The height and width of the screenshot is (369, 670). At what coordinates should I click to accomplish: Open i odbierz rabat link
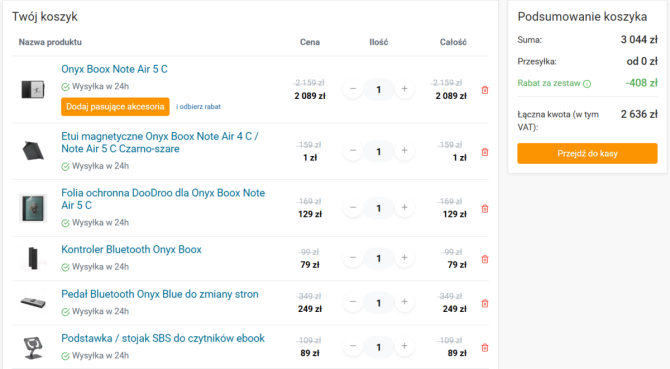pyautogui.click(x=198, y=107)
